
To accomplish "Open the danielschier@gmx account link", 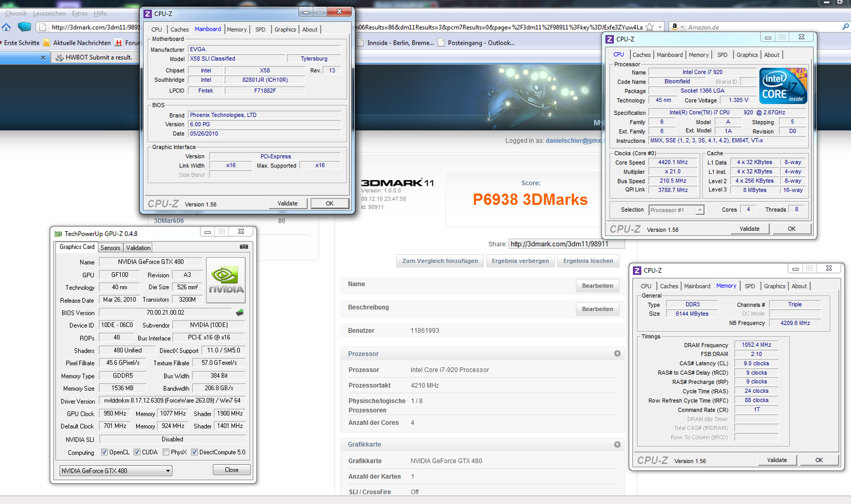I will click(573, 141).
